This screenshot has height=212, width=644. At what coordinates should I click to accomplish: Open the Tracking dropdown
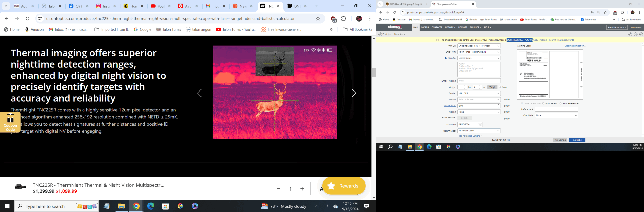click(479, 112)
